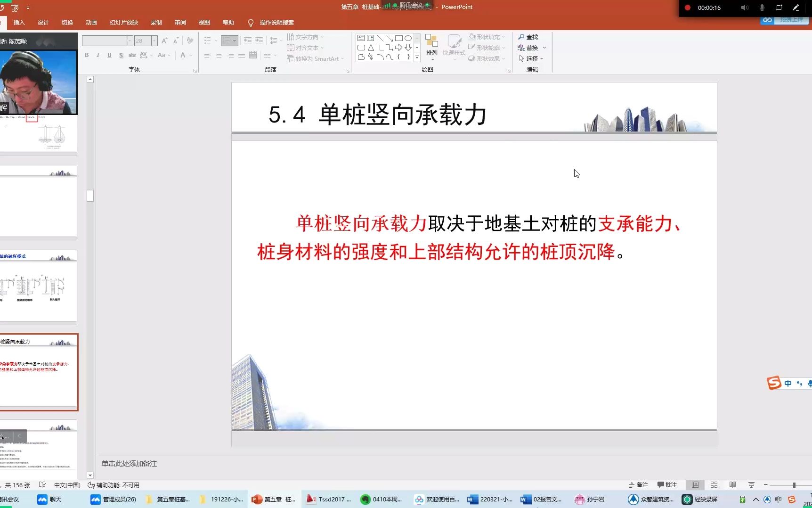Justify text in paragraph group

click(242, 55)
